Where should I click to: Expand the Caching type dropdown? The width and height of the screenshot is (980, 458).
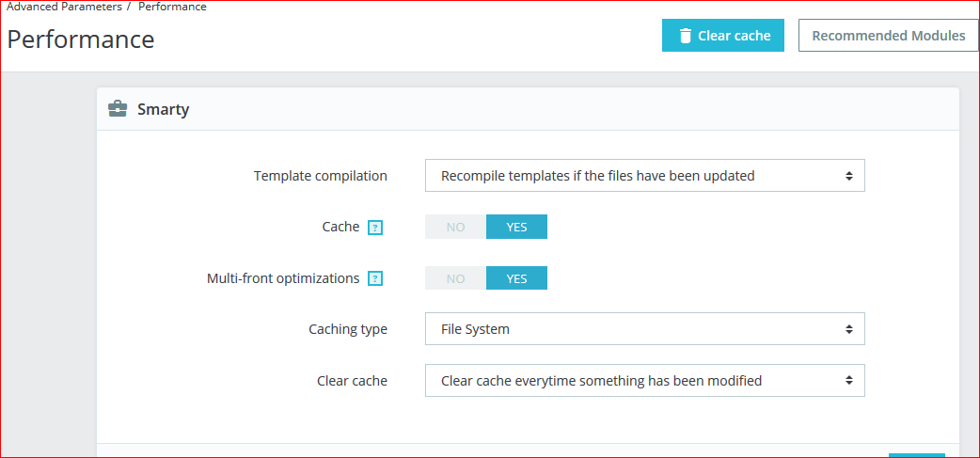pos(644,329)
